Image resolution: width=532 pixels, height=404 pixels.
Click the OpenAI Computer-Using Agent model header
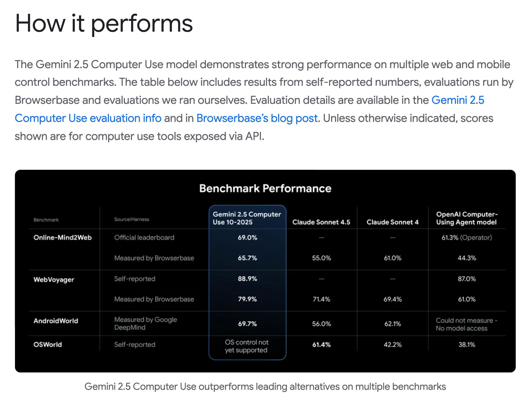tap(467, 218)
